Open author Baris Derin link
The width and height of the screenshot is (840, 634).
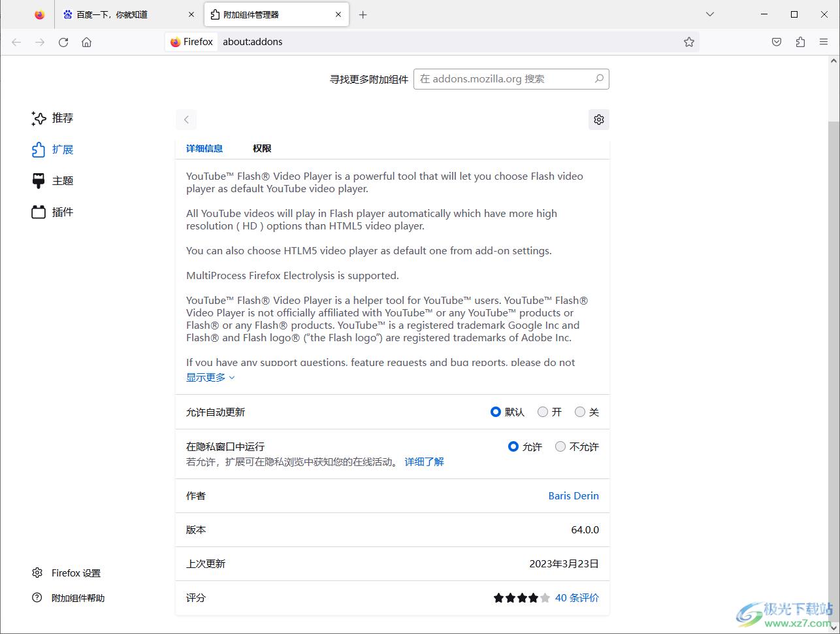point(573,495)
